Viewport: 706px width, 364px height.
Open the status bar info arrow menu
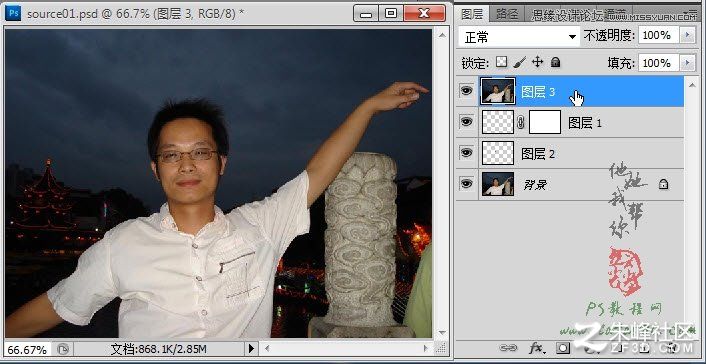[251, 348]
